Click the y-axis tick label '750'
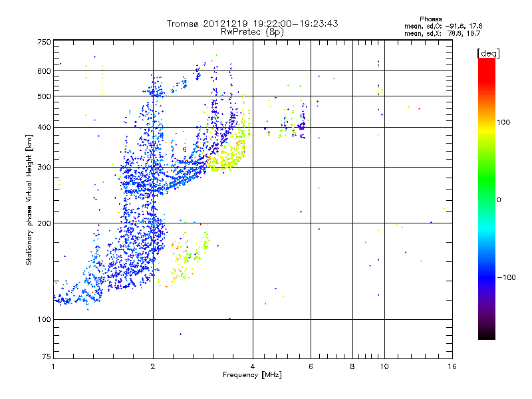The image size is (532, 399). click(x=44, y=42)
